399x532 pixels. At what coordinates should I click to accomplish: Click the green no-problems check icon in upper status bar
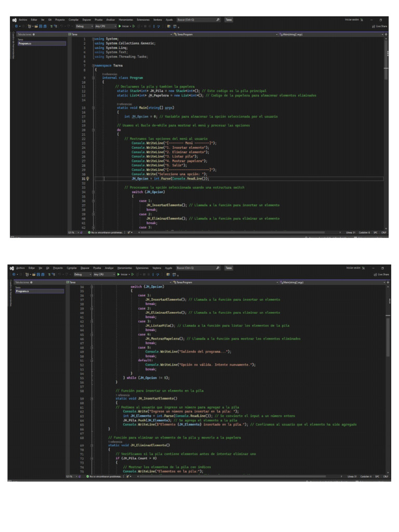coord(89,232)
